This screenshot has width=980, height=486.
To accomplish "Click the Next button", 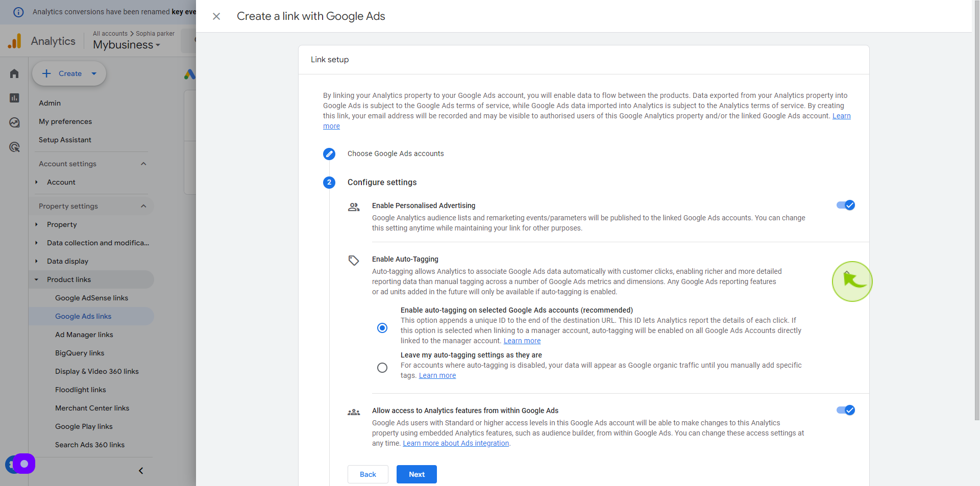I will point(416,474).
